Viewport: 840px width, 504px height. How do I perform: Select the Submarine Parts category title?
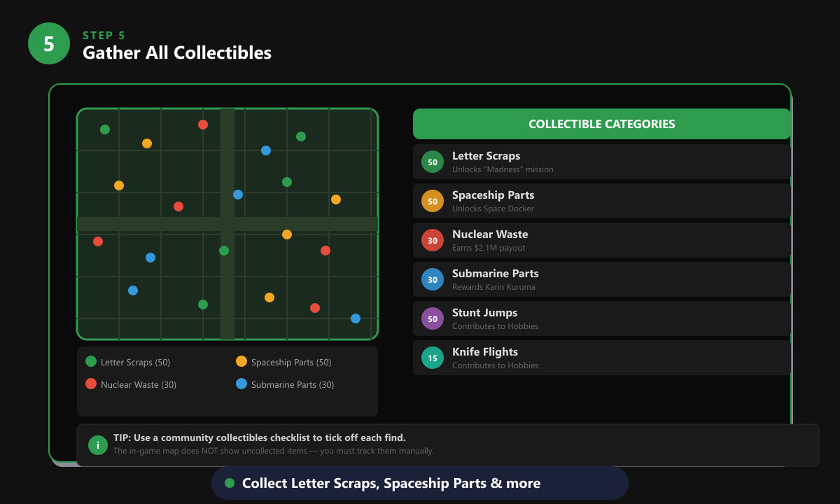(496, 274)
